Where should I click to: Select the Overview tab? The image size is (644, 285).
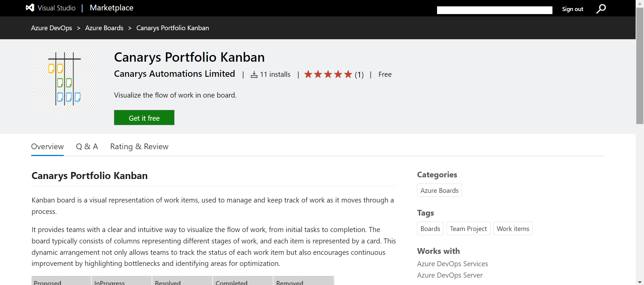[x=47, y=147]
